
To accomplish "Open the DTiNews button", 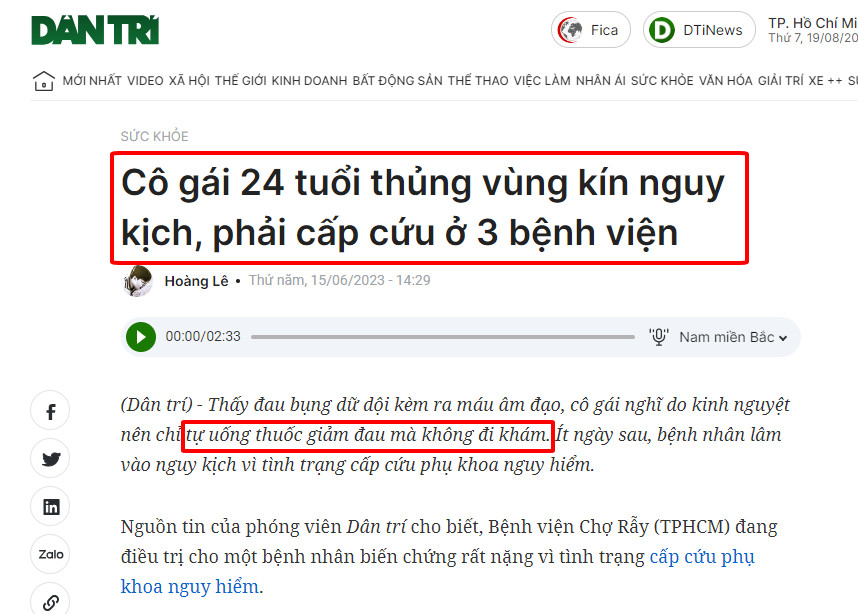I will [x=699, y=30].
